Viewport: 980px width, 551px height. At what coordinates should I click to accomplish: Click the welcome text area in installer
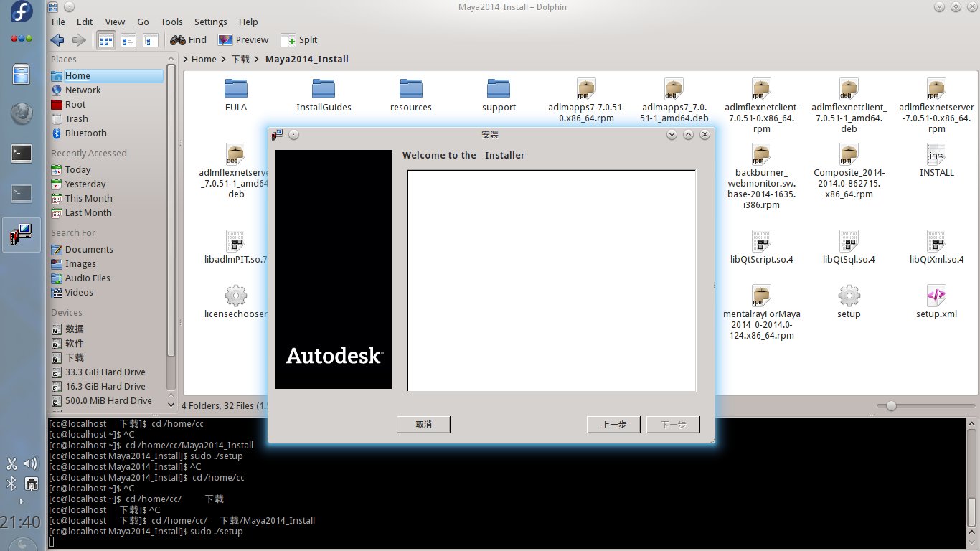coord(552,281)
